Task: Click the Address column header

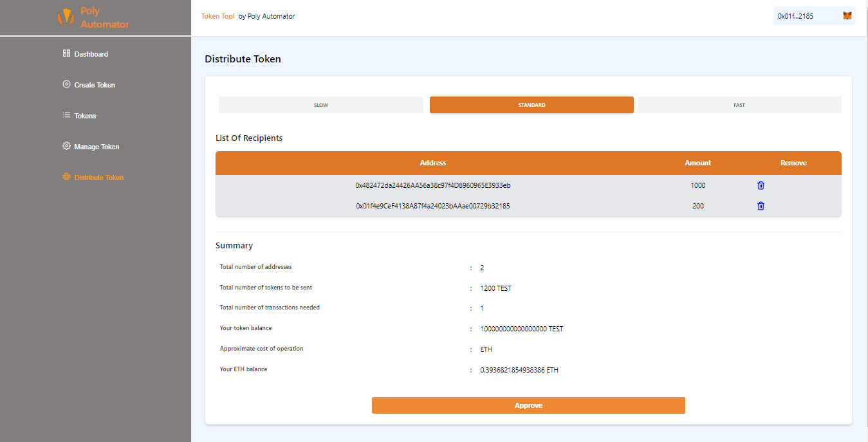Action: coord(433,163)
